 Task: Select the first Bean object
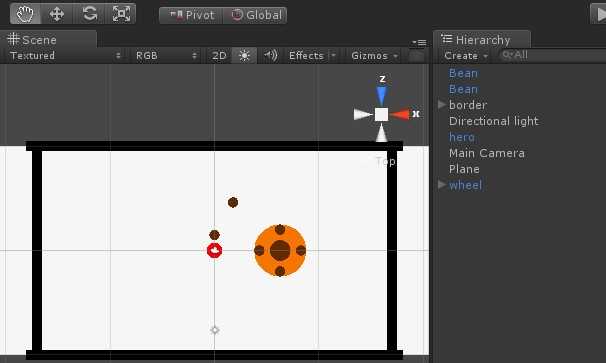(463, 73)
